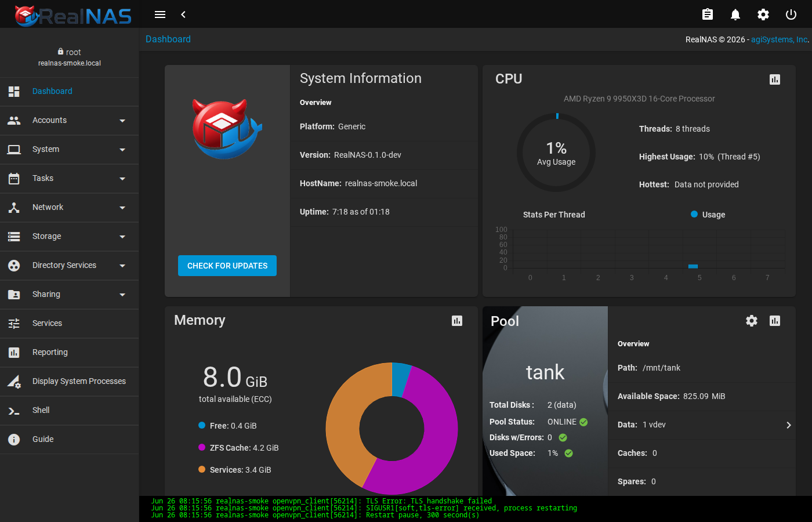Open the Shell menu item
Image resolution: width=812 pixels, height=522 pixels.
click(x=70, y=411)
